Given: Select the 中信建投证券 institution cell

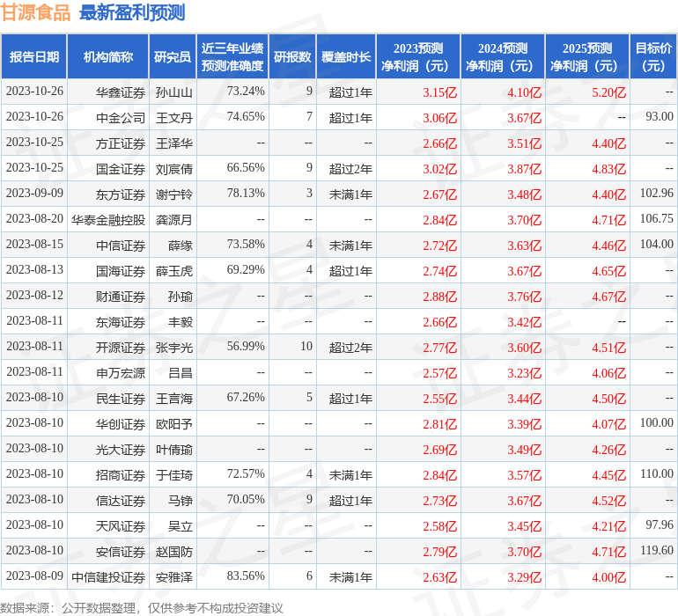Looking at the screenshot, I should [x=108, y=576].
